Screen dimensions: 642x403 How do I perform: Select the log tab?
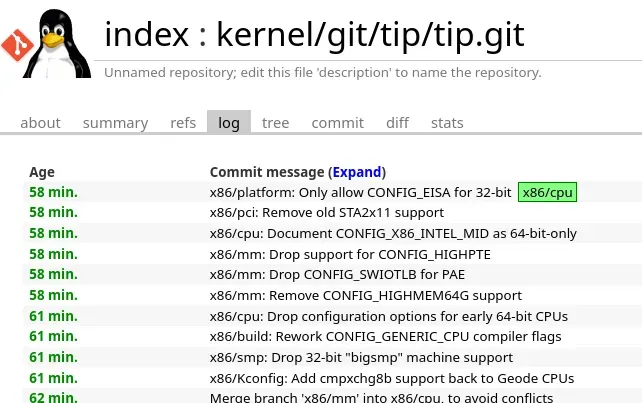tap(229, 123)
